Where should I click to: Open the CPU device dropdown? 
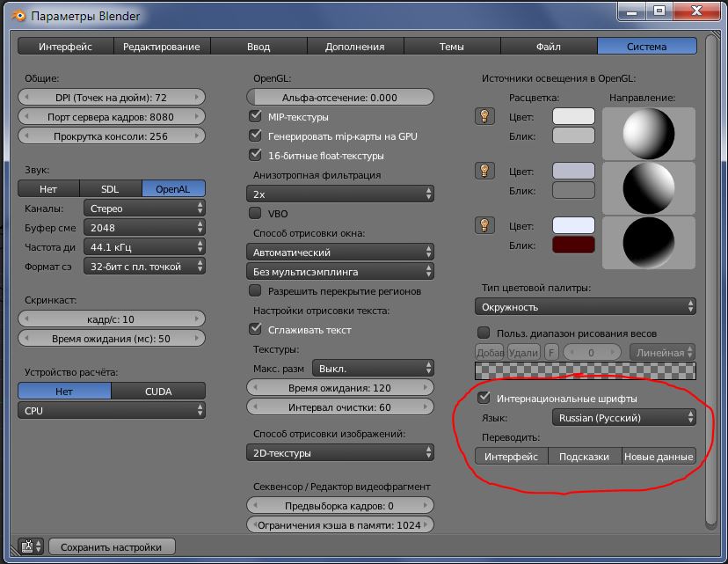point(112,411)
